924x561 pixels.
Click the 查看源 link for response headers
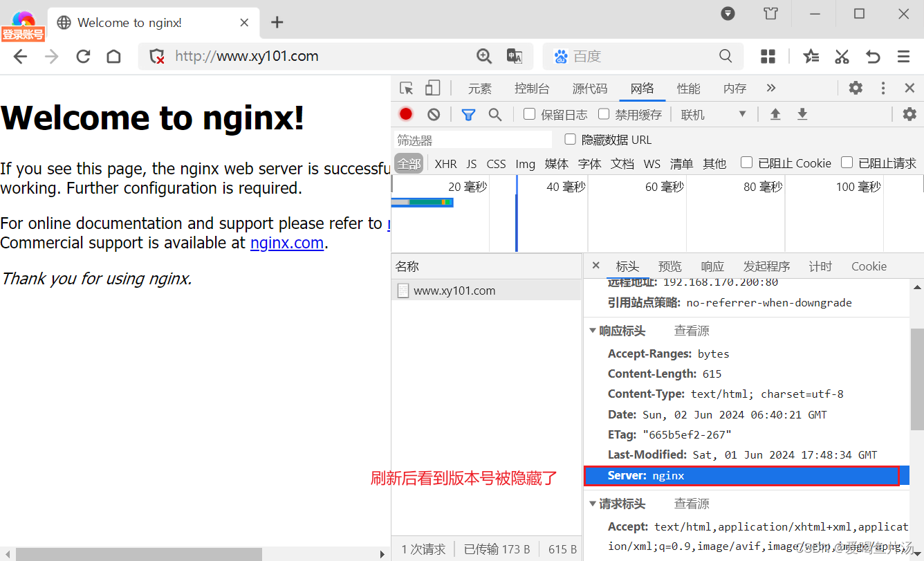(691, 330)
